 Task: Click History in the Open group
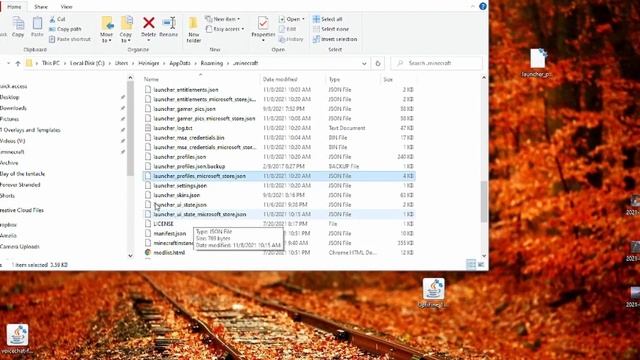coord(291,39)
